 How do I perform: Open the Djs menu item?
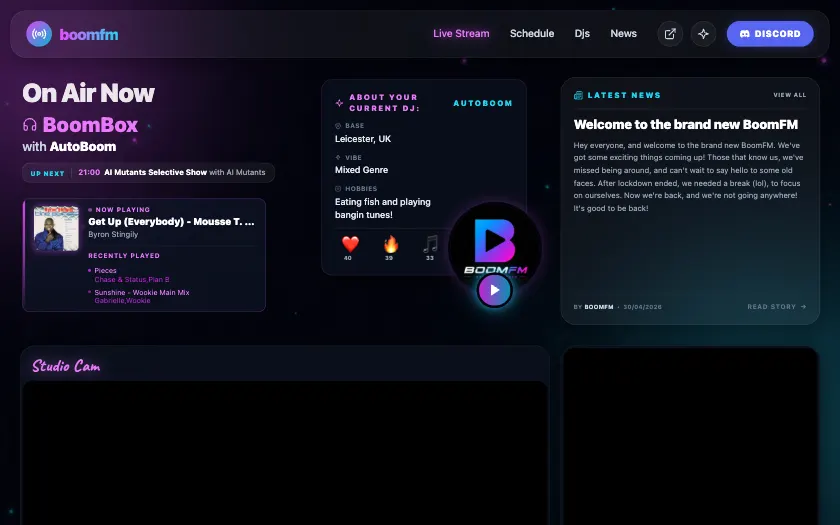click(582, 33)
